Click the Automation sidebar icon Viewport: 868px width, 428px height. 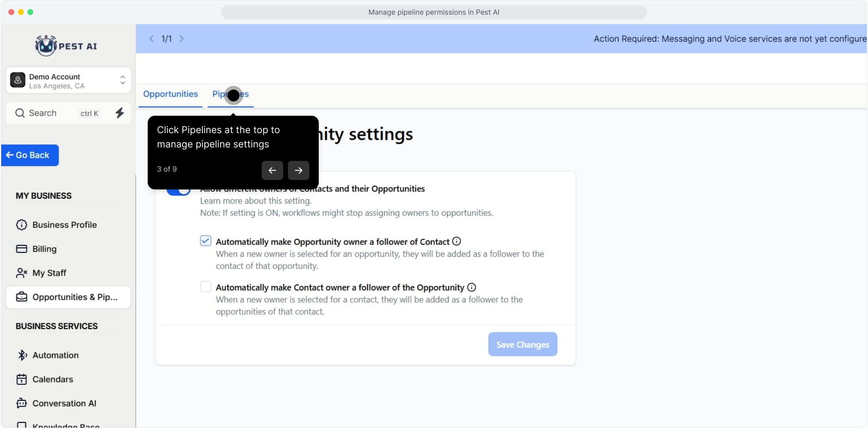click(22, 355)
